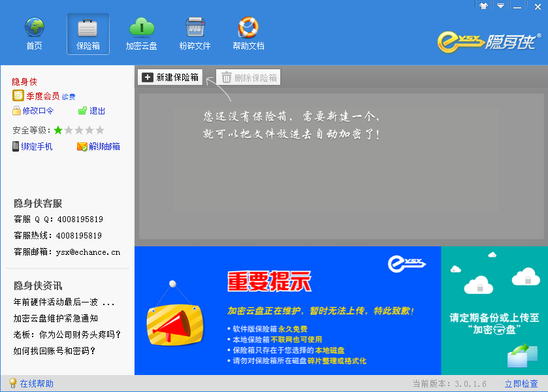Click the phone icon beside 绑定手机
Screen dimensions: 548x392
16,146
